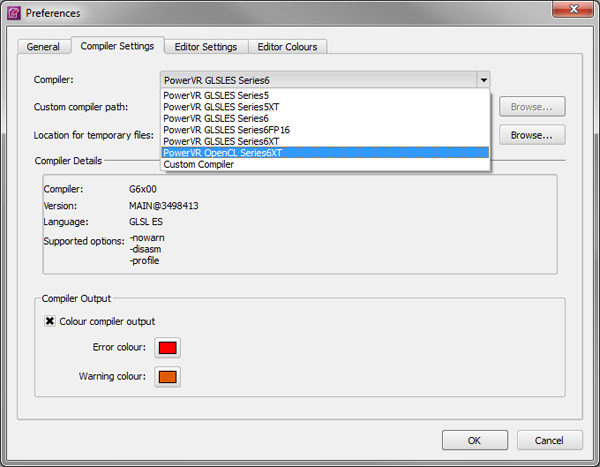The height and width of the screenshot is (467, 600).
Task: Click the MAIN@3498413 version text
Action: [164, 206]
